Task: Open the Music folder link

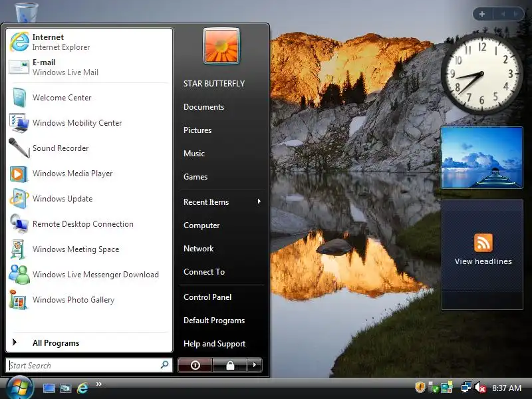Action: (194, 154)
